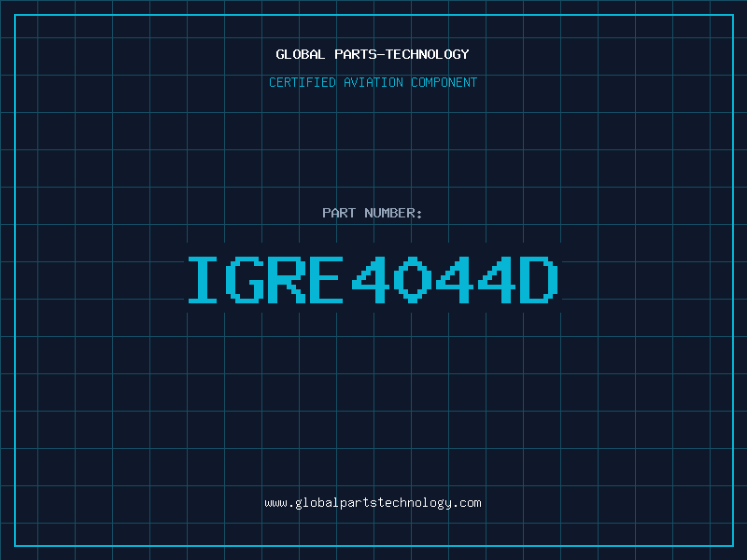747x560 pixels.
Task: Click the word PART in the part number label
Action: (339, 213)
